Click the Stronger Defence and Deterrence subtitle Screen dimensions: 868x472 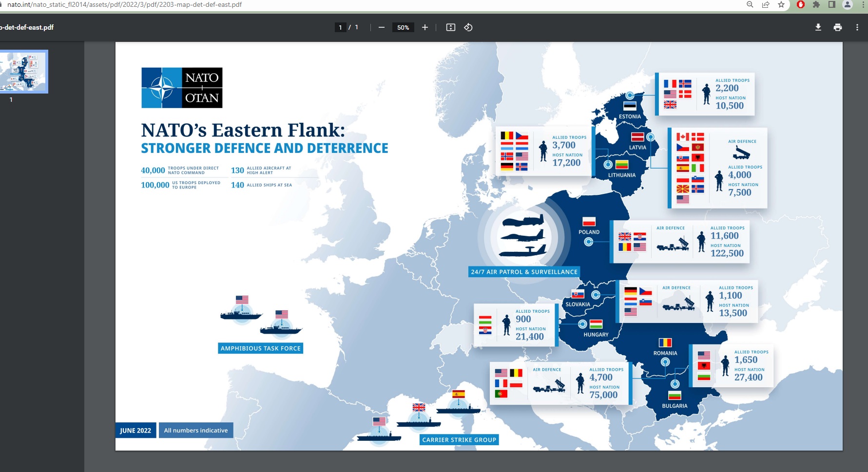(x=265, y=148)
